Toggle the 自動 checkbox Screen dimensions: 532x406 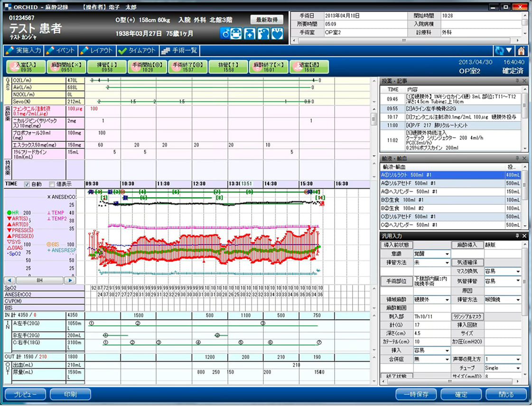27,184
